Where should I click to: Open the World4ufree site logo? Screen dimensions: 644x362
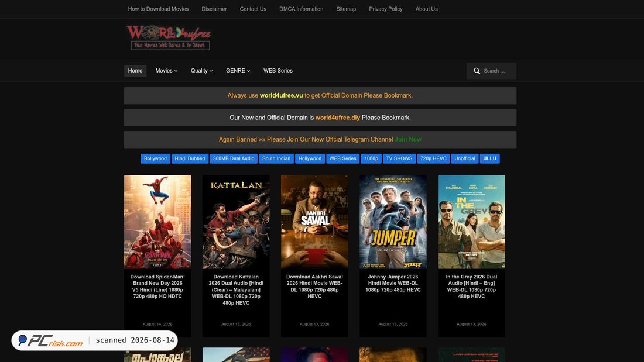[x=169, y=38]
